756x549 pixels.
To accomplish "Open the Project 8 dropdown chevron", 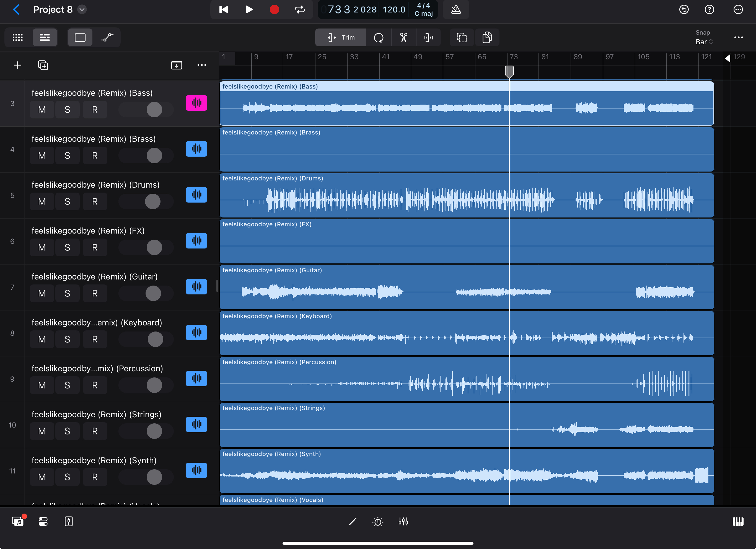I will 82,9.
